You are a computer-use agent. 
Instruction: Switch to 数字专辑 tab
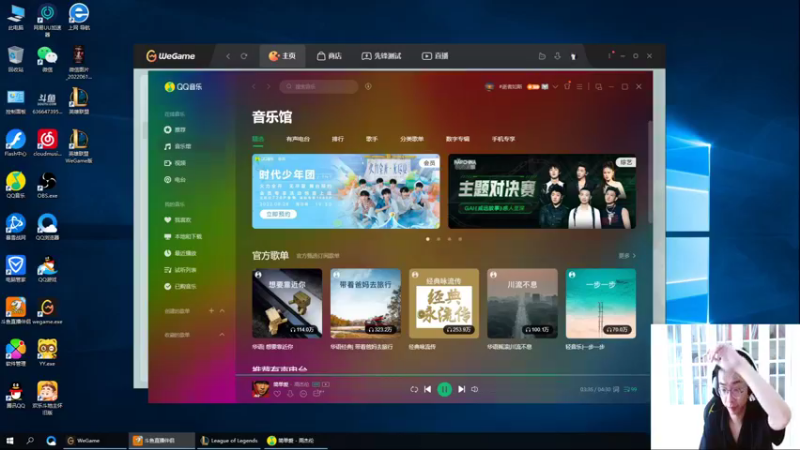coord(458,139)
